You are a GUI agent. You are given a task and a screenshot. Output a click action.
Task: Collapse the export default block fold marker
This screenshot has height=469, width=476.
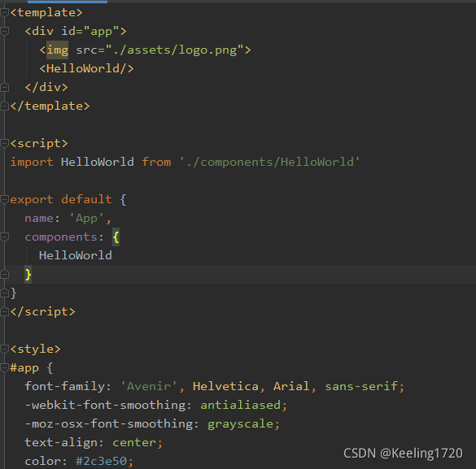point(4,199)
